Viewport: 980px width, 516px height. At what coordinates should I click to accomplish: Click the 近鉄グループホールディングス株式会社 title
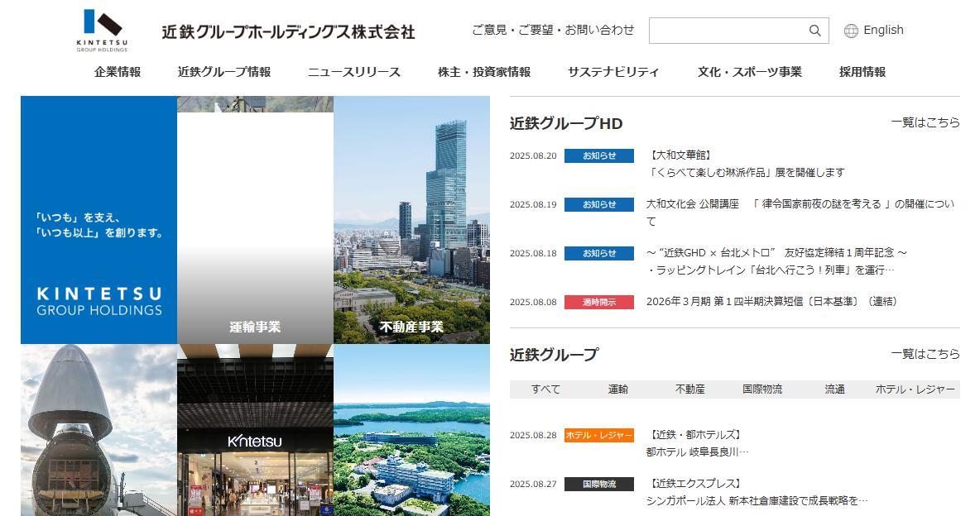288,32
